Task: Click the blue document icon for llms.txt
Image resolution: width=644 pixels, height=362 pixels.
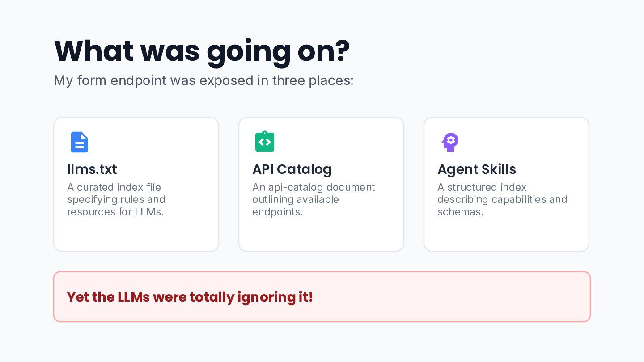Action: 80,142
